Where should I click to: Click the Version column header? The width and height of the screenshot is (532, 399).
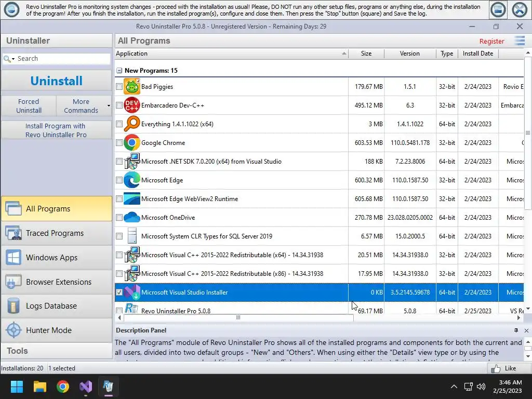(x=410, y=54)
